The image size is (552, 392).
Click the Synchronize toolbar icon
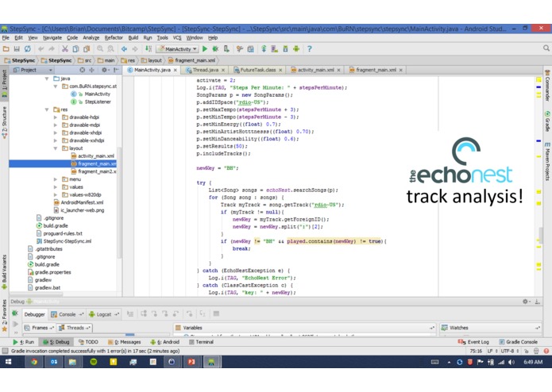[28, 49]
